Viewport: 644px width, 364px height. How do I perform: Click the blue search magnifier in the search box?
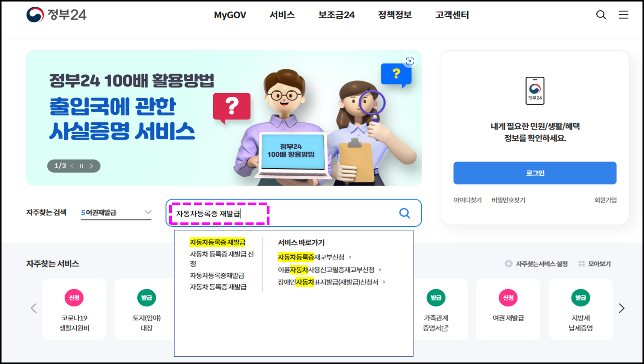pyautogui.click(x=404, y=213)
